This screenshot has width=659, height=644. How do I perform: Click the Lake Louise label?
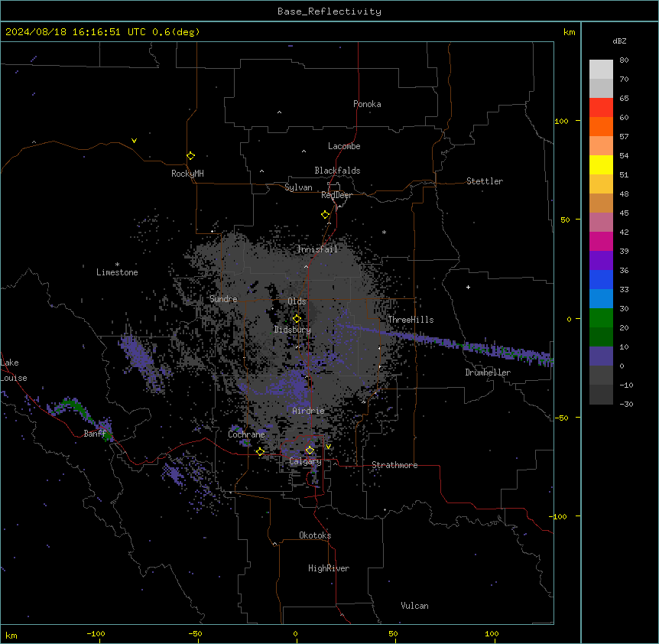(x=14, y=370)
